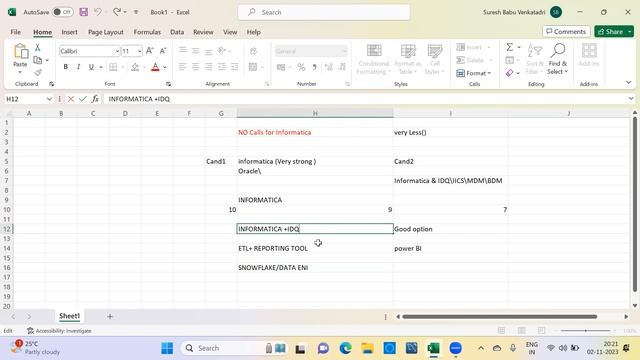This screenshot has height=360, width=640.
Task: Click the Paste clipboard icon
Action: pos(20,52)
